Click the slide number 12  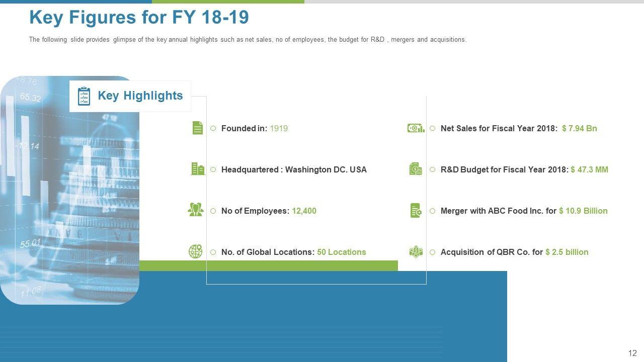coord(632,353)
